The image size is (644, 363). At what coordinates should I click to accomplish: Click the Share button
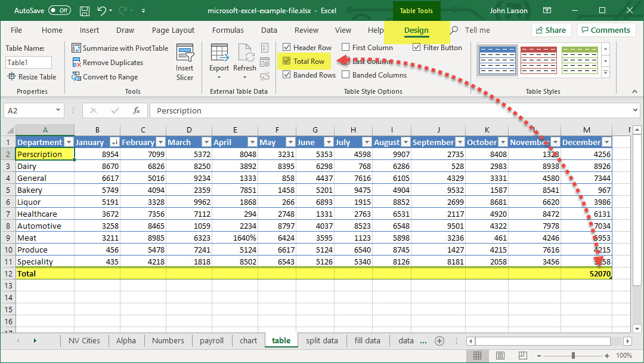pyautogui.click(x=551, y=30)
